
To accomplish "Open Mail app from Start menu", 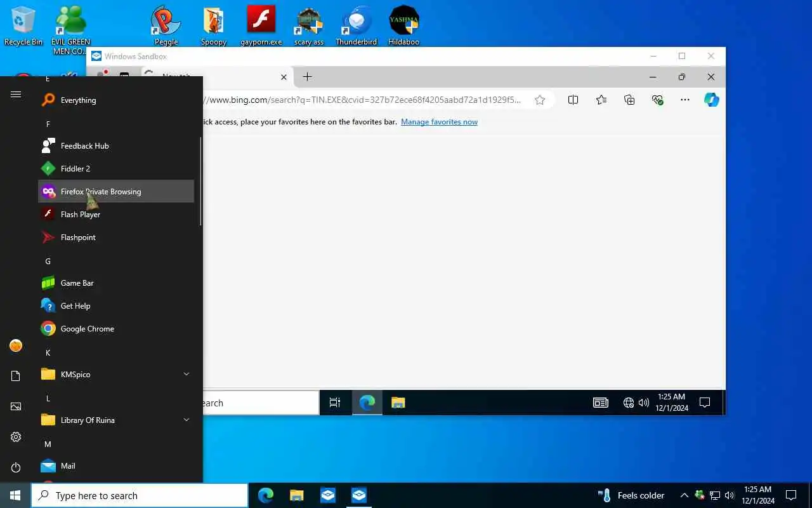I will 116,466.
